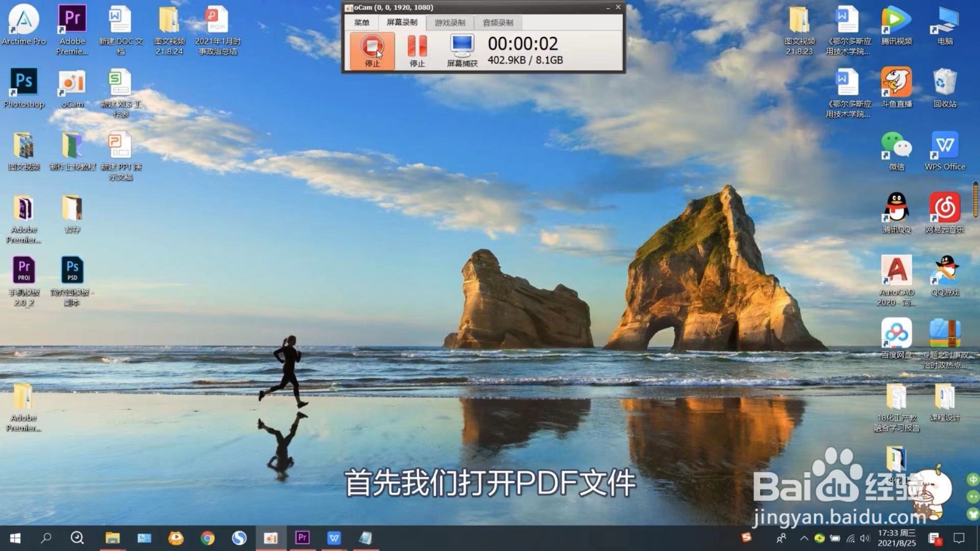Image resolution: width=980 pixels, height=551 pixels.
Task: Select the 暂存 folder on desktop
Action: point(72,214)
